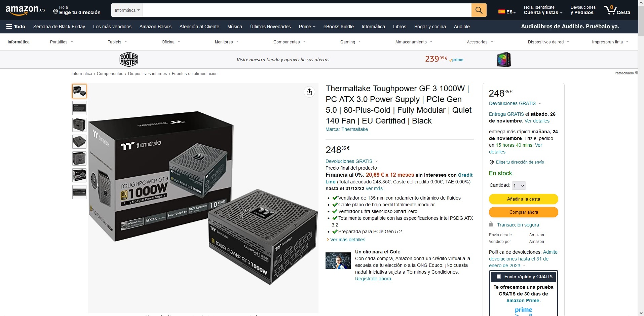The image size is (644, 316).
Task: Open the Ver más detalles link
Action: [347, 240]
